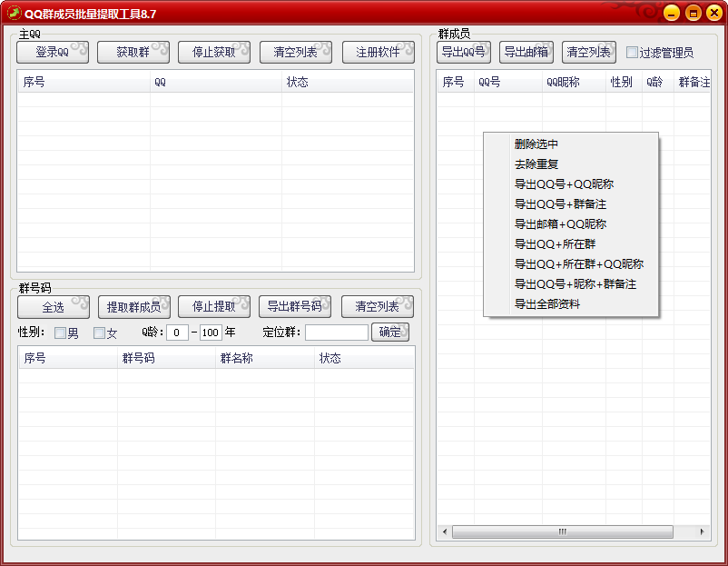Click 序号 column header in group number list
This screenshot has width=728, height=566.
[x=68, y=358]
